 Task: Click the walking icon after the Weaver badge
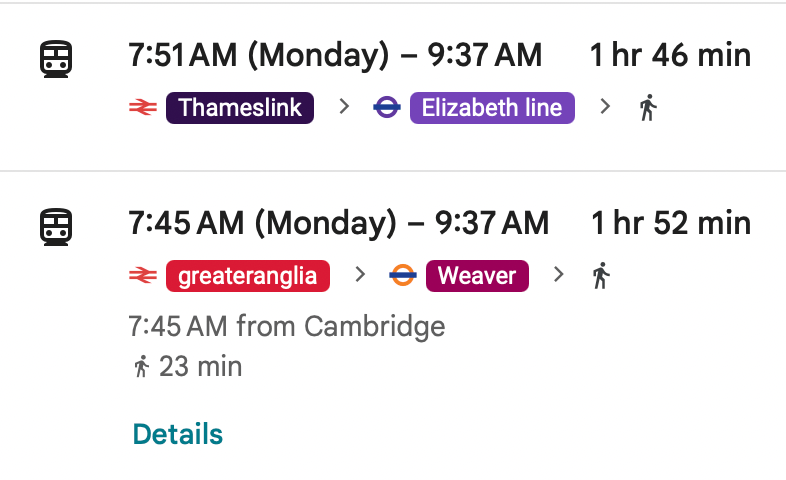600,275
